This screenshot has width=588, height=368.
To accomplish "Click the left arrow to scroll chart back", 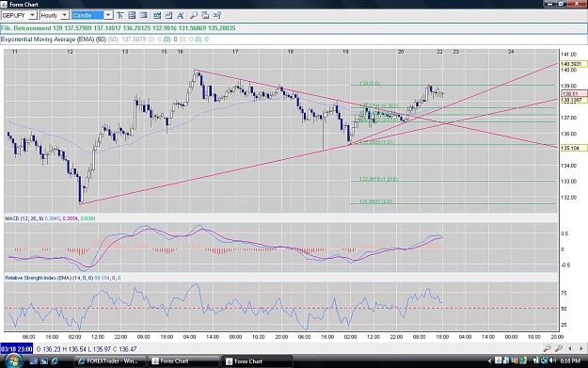I will (x=570, y=348).
